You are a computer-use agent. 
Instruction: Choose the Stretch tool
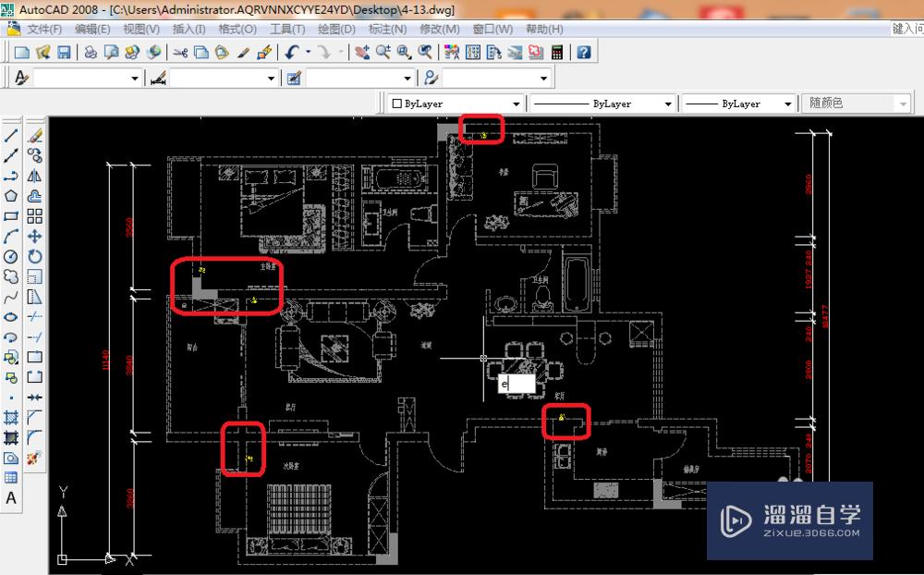[x=35, y=296]
